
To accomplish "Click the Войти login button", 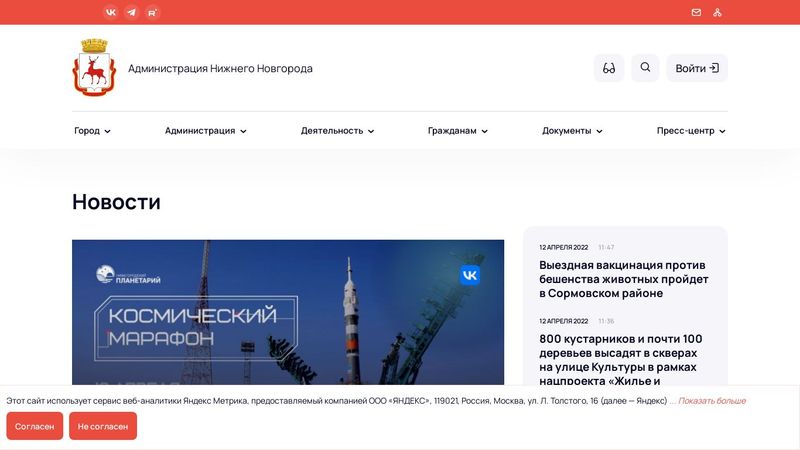I will pos(697,68).
